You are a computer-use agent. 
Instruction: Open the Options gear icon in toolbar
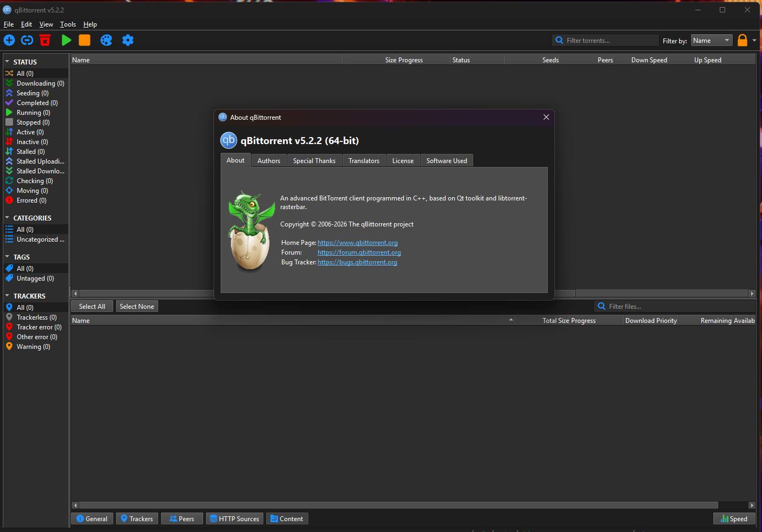coord(128,40)
